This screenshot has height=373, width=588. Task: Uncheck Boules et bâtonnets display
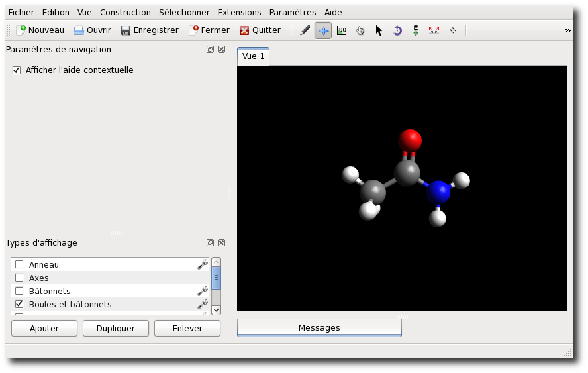point(19,304)
